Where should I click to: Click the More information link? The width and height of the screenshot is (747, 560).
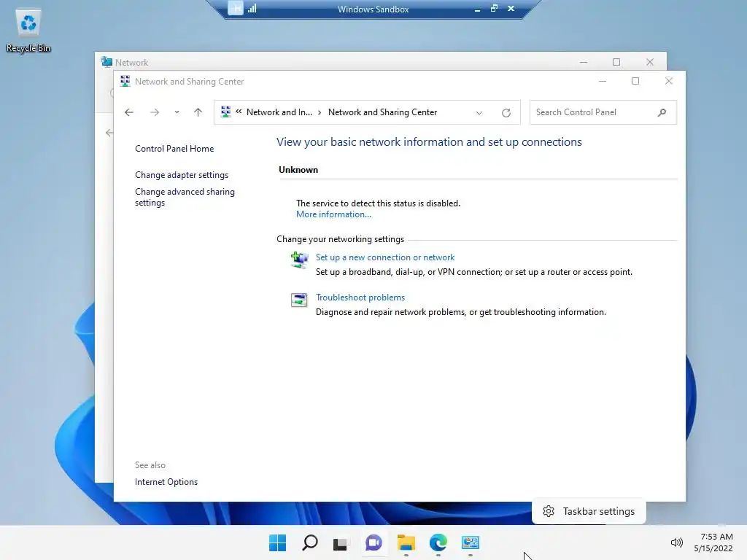[x=333, y=214]
